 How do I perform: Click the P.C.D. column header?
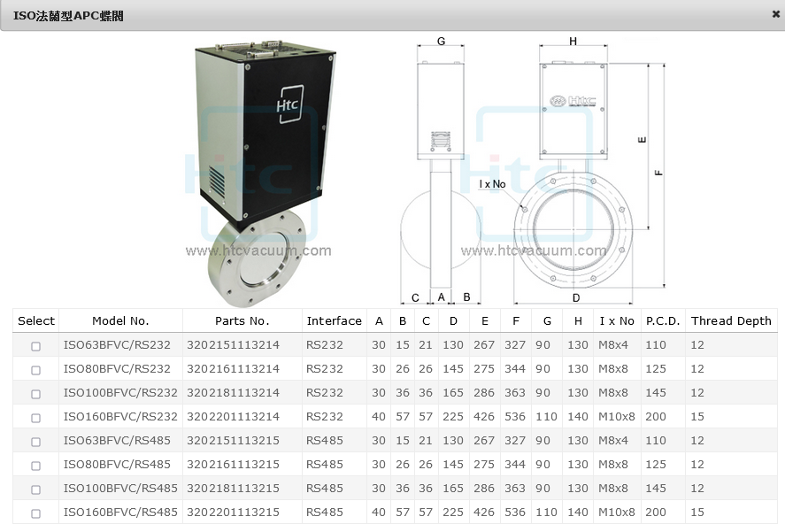[x=662, y=321]
